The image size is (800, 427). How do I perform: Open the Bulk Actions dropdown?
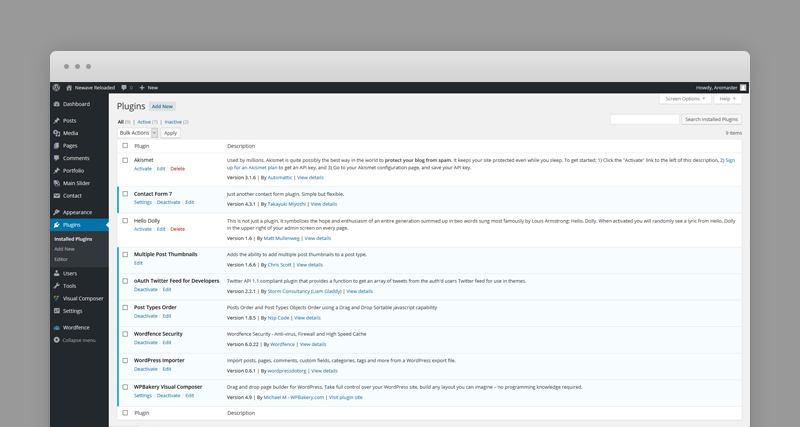(x=138, y=133)
